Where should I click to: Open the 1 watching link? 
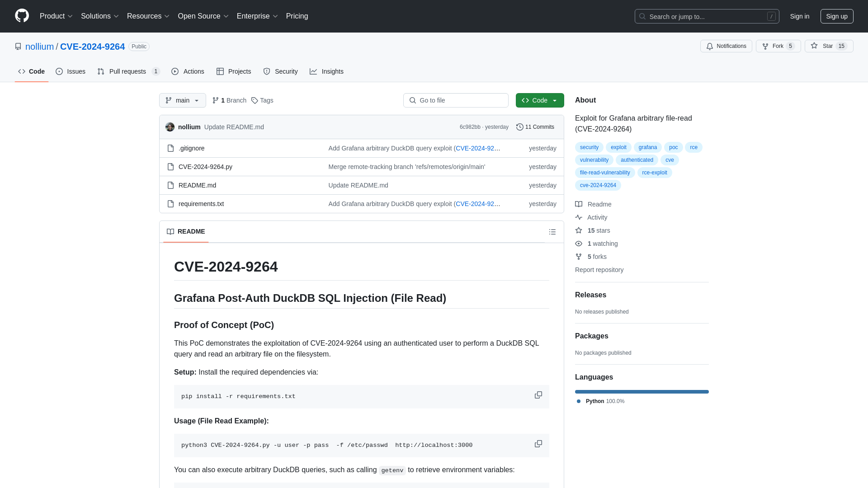(x=596, y=244)
